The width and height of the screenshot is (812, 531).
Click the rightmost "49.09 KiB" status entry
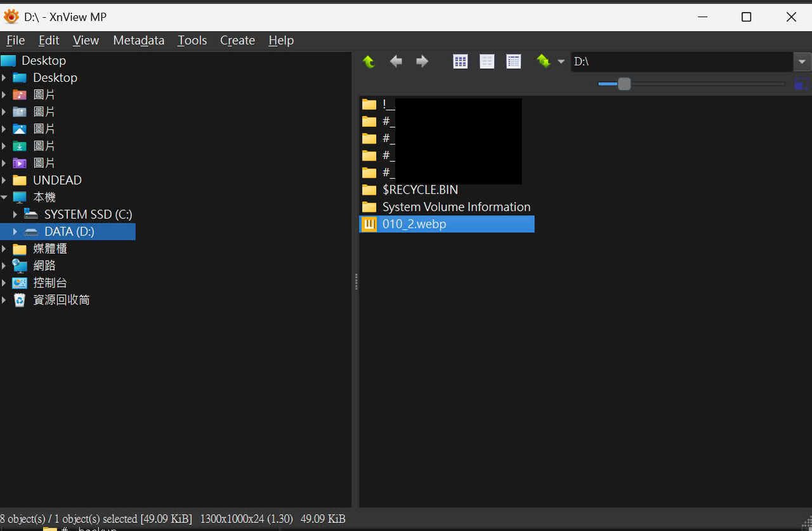(323, 519)
